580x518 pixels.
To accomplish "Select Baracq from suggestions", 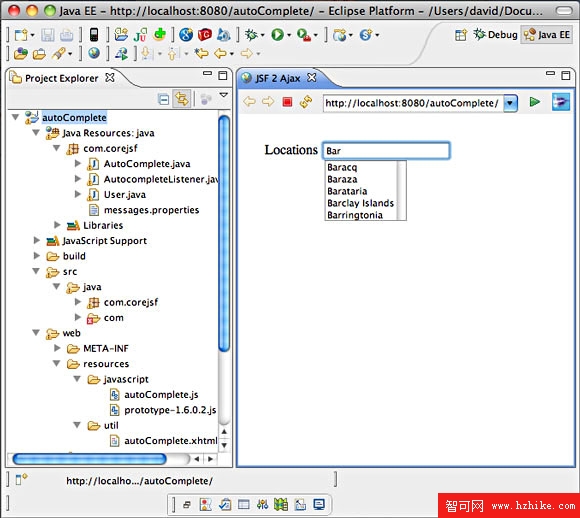I will point(361,167).
